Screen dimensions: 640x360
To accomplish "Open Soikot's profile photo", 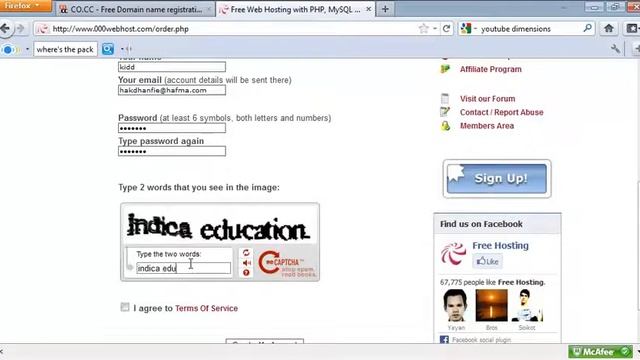I will click(x=527, y=305).
